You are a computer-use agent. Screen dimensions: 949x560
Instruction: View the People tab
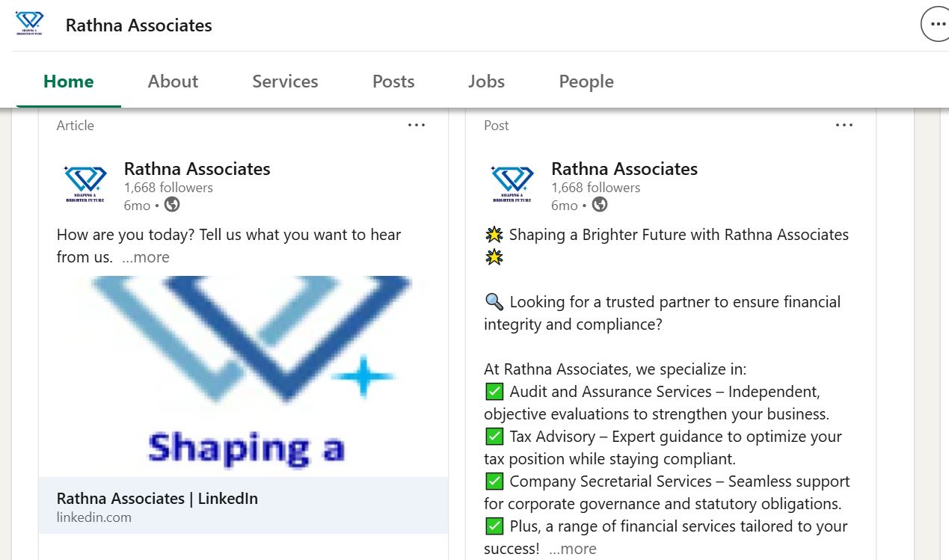[586, 81]
